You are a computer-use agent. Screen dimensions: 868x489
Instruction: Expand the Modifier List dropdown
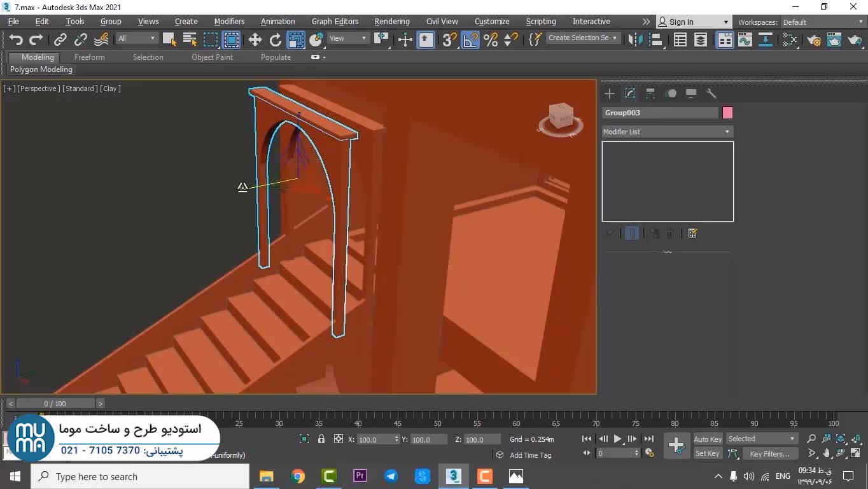coord(667,132)
